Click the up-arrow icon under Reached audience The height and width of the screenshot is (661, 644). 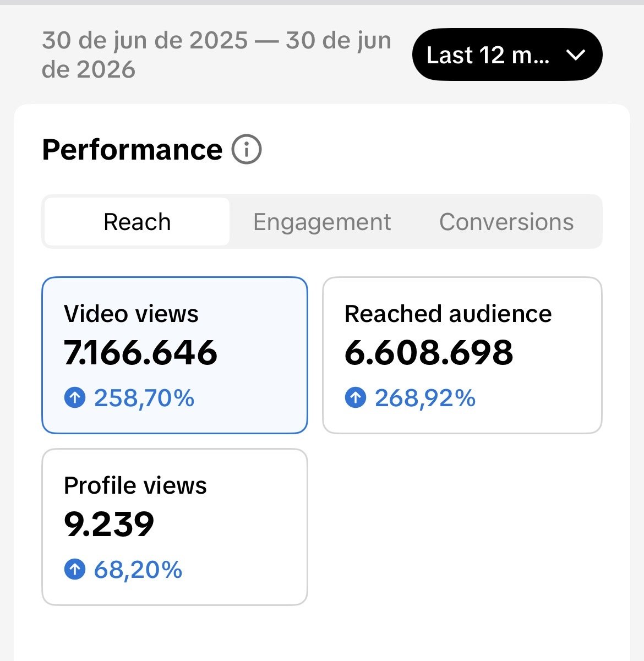pos(356,397)
